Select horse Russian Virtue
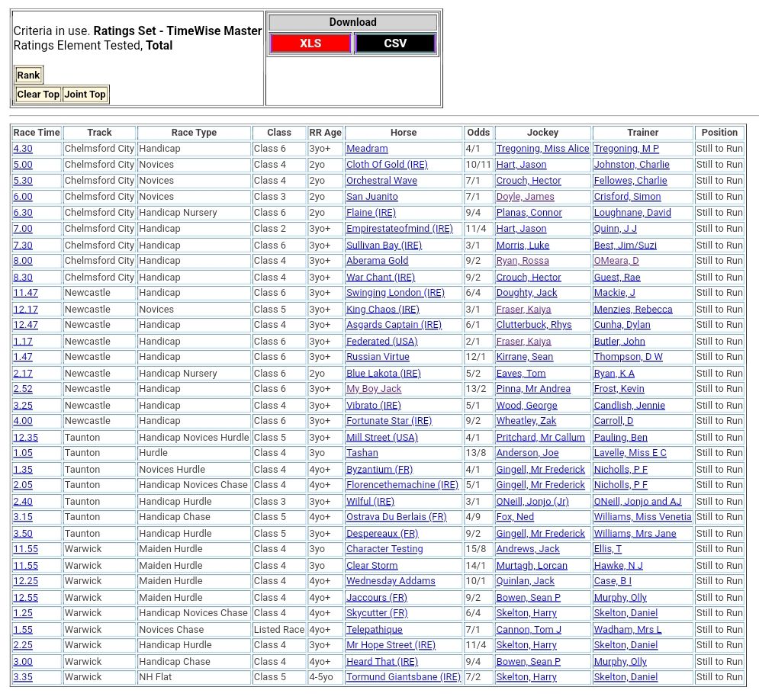The width and height of the screenshot is (759, 700). coord(378,357)
